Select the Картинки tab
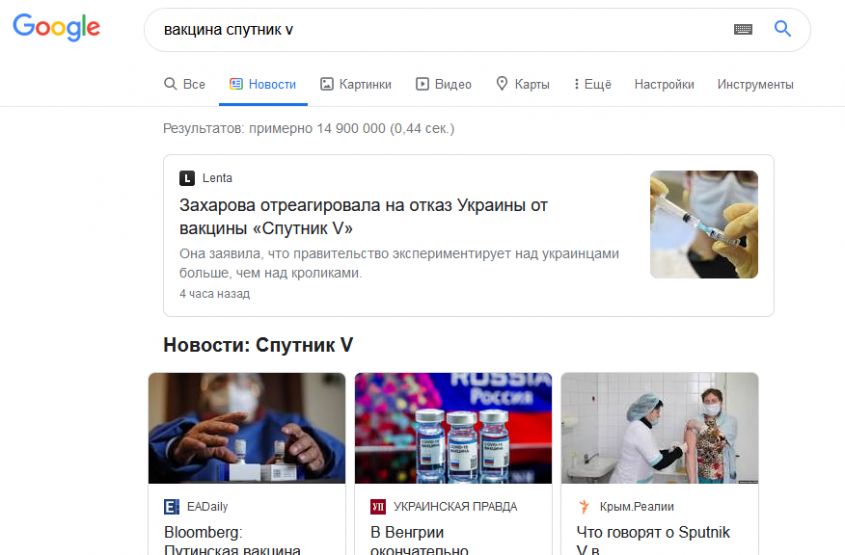Screen dimensions: 845x555 click(355, 85)
